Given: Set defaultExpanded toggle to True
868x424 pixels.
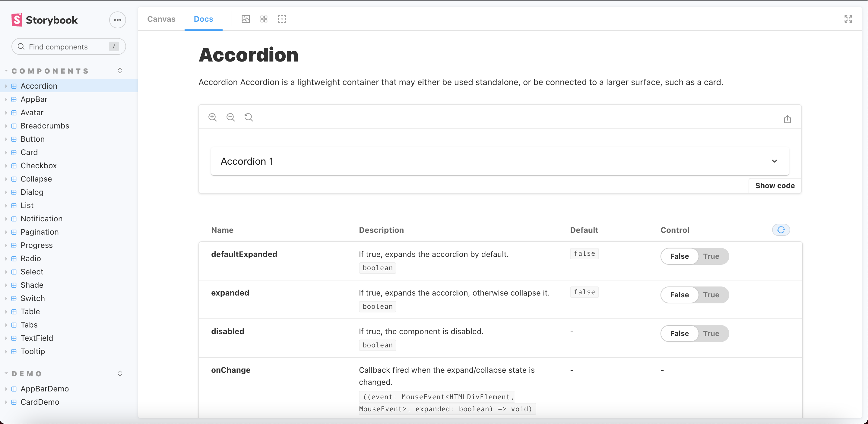Looking at the screenshot, I should coord(711,256).
